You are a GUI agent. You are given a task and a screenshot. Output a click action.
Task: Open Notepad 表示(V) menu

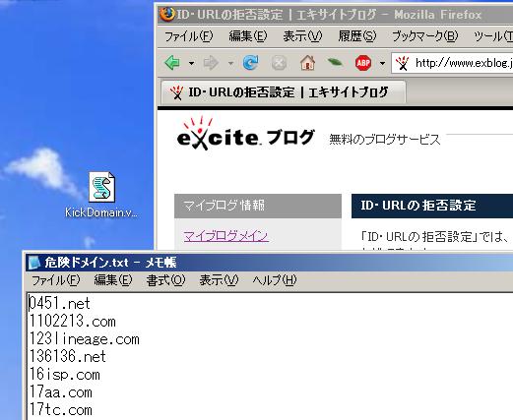click(219, 280)
